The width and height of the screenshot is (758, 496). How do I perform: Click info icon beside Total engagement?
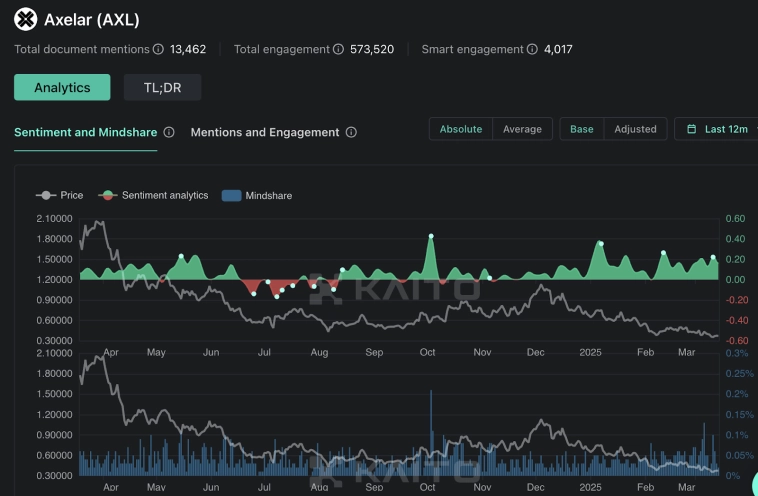337,49
